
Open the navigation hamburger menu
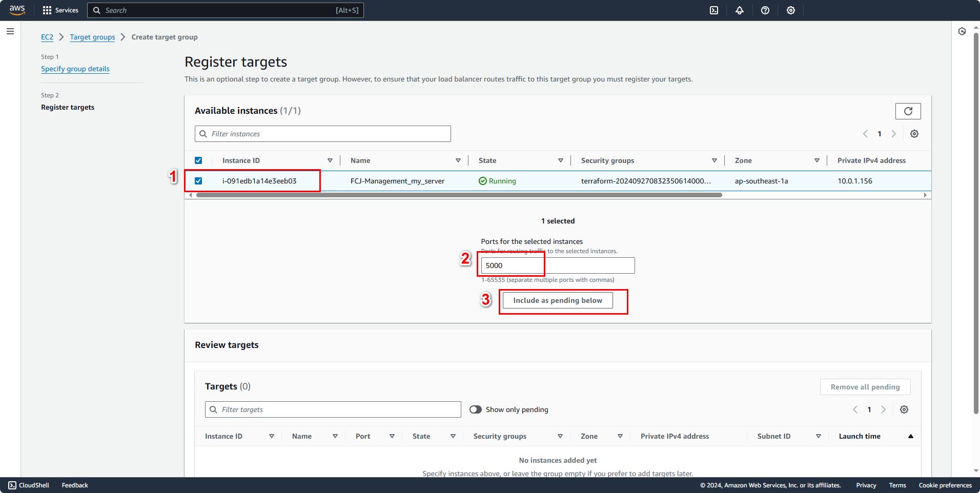click(10, 31)
